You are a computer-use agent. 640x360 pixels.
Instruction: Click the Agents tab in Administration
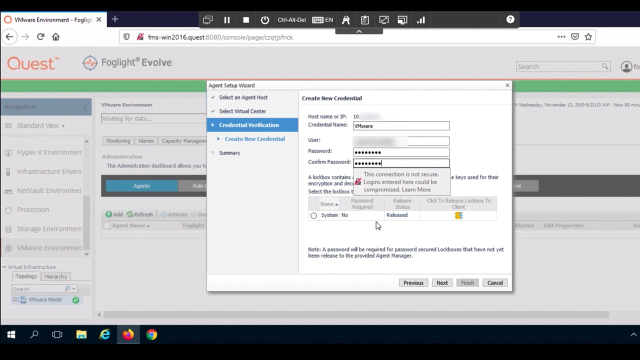click(x=142, y=186)
